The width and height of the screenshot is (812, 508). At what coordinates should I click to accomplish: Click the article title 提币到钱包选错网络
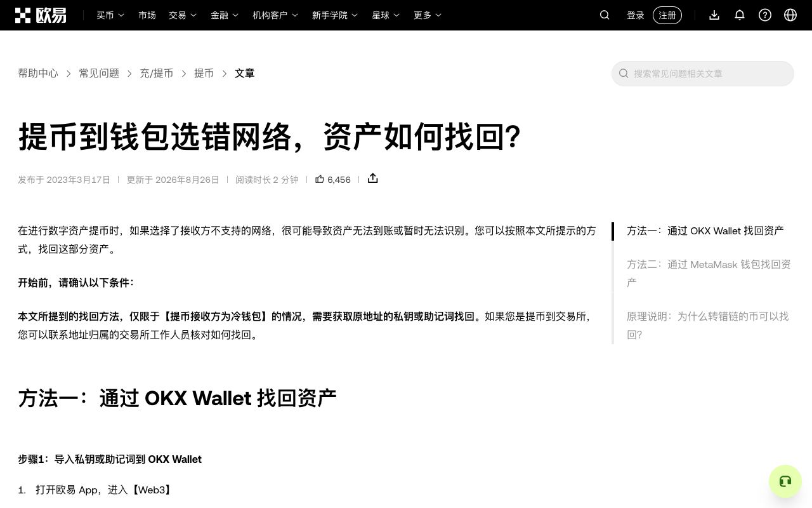270,137
